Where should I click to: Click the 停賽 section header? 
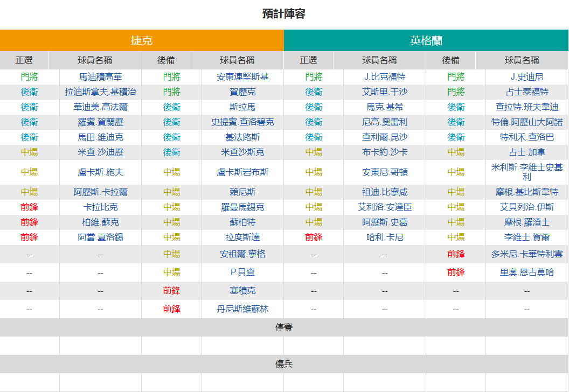tap(284, 327)
